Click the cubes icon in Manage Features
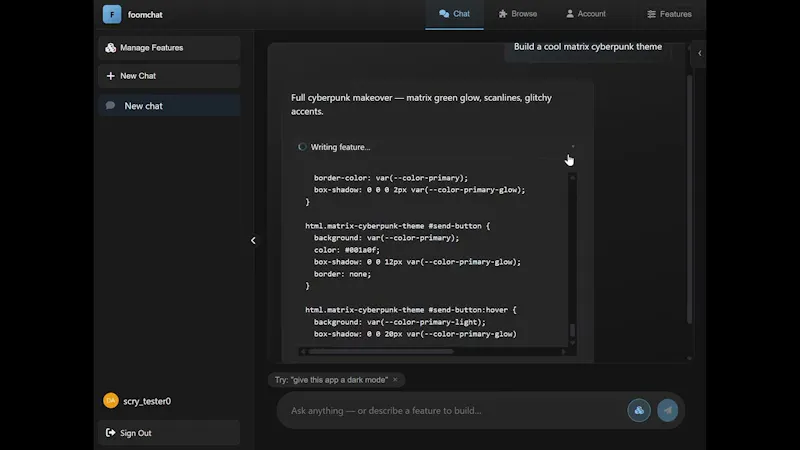This screenshot has width=800, height=450. pyautogui.click(x=111, y=47)
